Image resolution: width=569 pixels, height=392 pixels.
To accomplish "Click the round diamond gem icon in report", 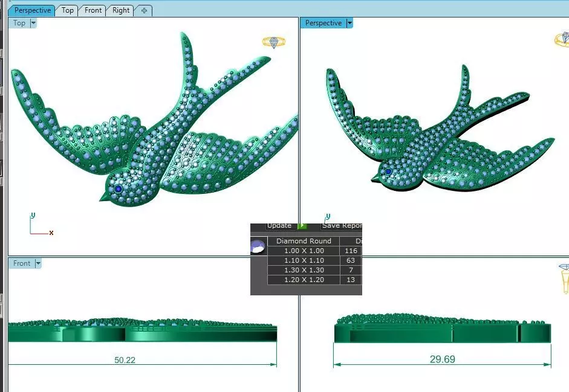I will tap(258, 246).
